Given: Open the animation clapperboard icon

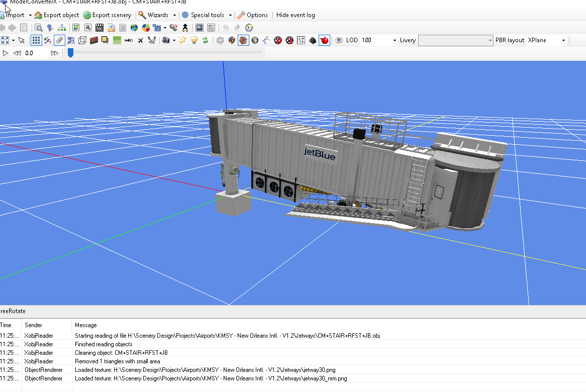Looking at the screenshot, I should (x=100, y=28).
